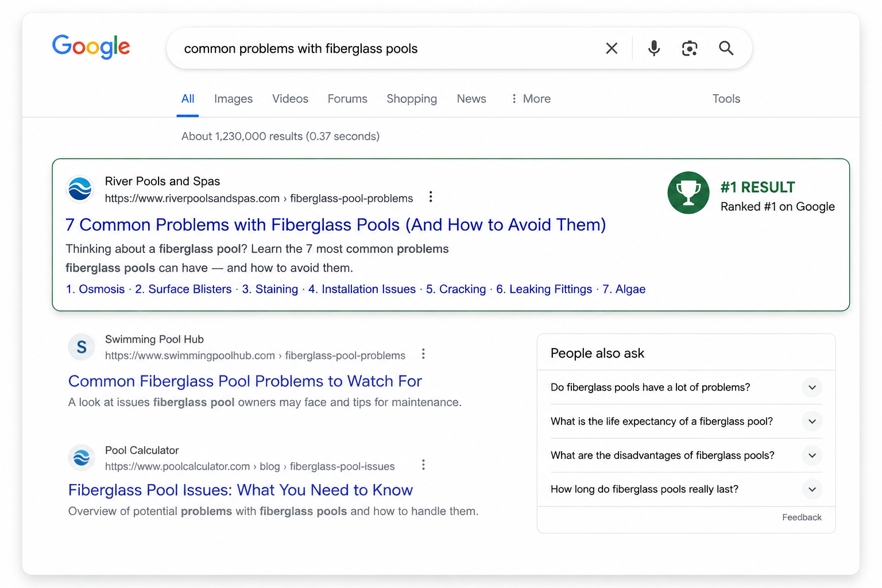The width and height of the screenshot is (882, 588).
Task: Switch to the News tab
Action: coord(471,99)
